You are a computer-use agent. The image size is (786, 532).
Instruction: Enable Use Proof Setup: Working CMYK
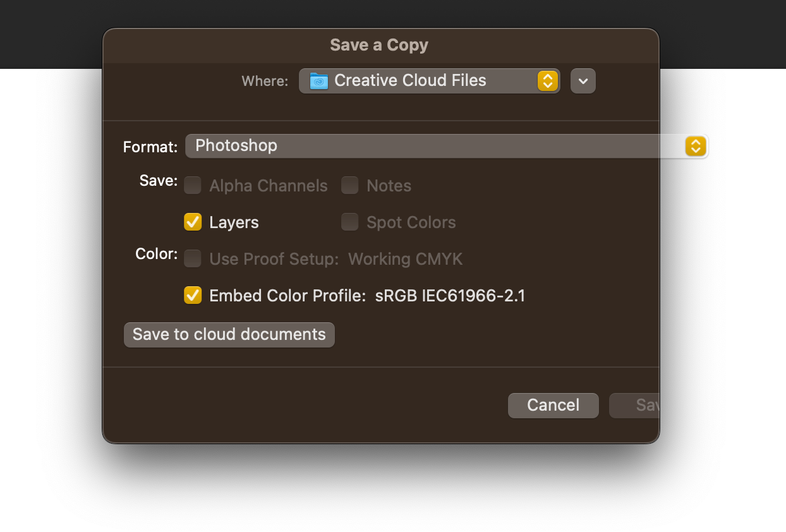[193, 258]
